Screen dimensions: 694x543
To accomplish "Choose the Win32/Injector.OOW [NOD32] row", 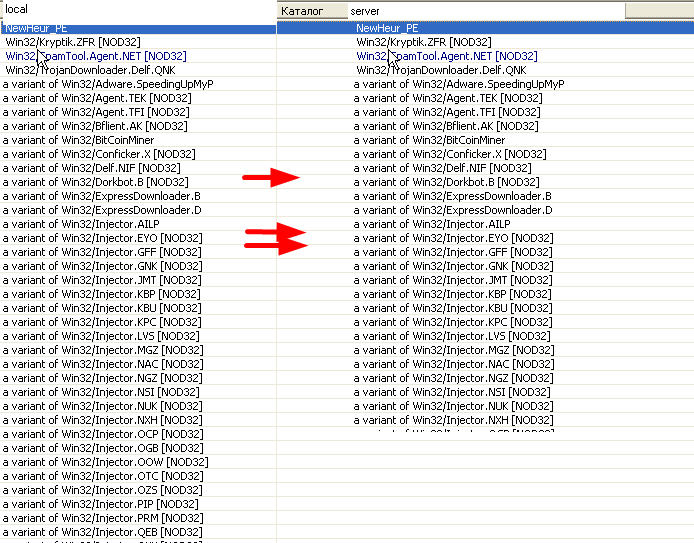I will point(105,462).
